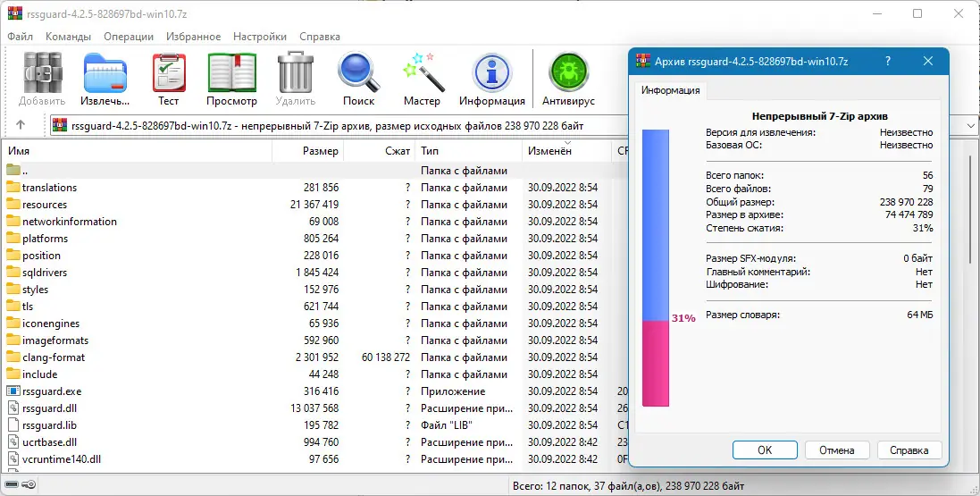Click the status bar total summary text
980x496 pixels.
pyautogui.click(x=628, y=485)
